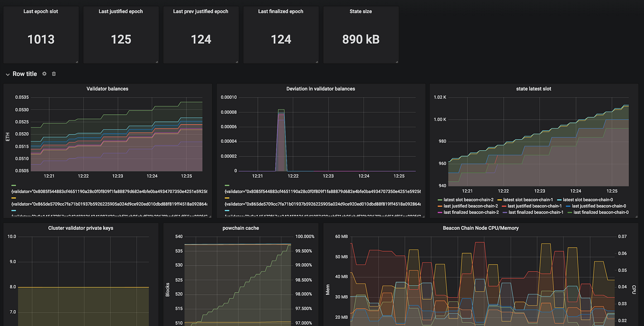Screen dimensions: 644x326
Task: Open row settings gear icon
Action: pos(45,74)
